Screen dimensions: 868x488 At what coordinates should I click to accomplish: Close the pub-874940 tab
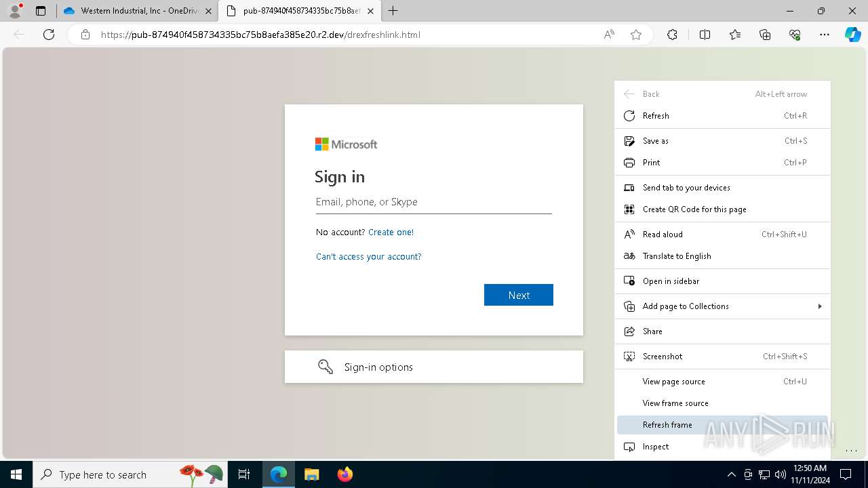pos(370,11)
